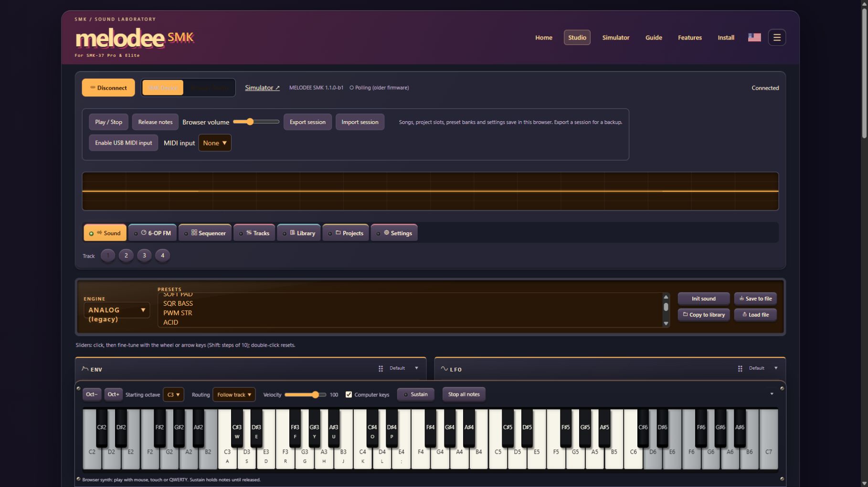Select track 4

(x=162, y=256)
